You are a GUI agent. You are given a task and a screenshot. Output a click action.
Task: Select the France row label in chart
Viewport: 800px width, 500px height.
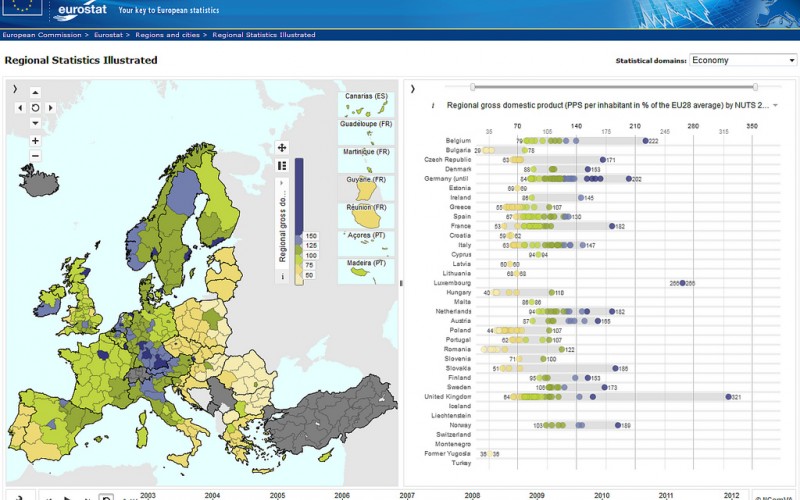(x=461, y=226)
